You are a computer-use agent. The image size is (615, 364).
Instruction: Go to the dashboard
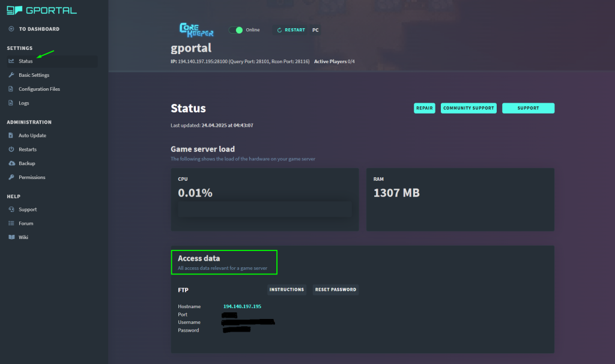(39, 29)
